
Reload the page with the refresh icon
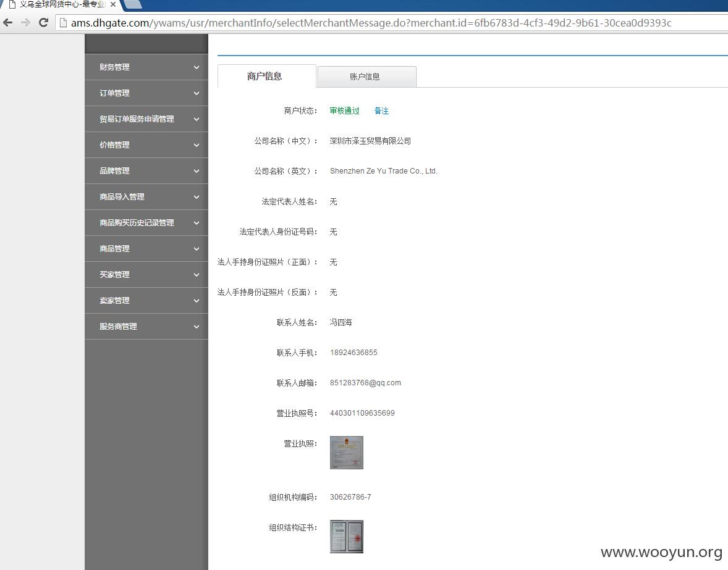click(x=44, y=22)
